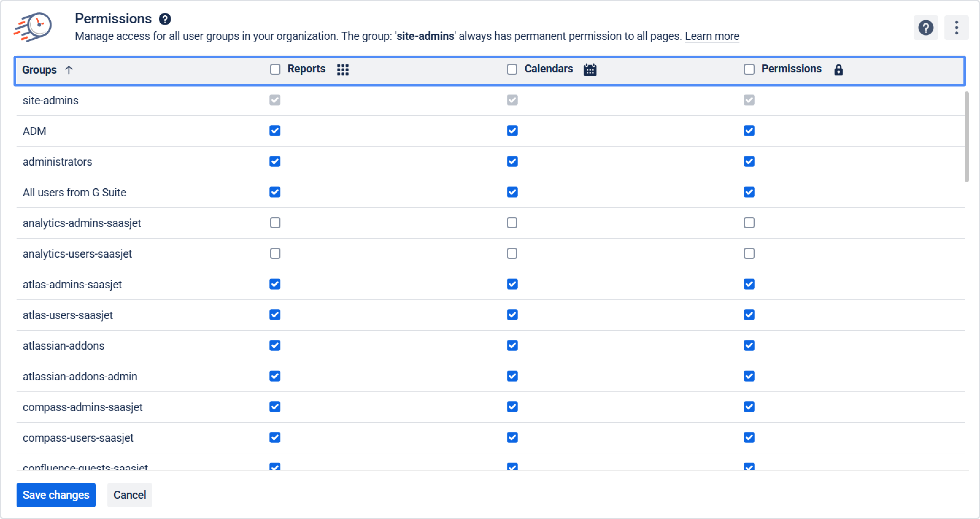
Task: Click the Groups column header
Action: tap(39, 70)
